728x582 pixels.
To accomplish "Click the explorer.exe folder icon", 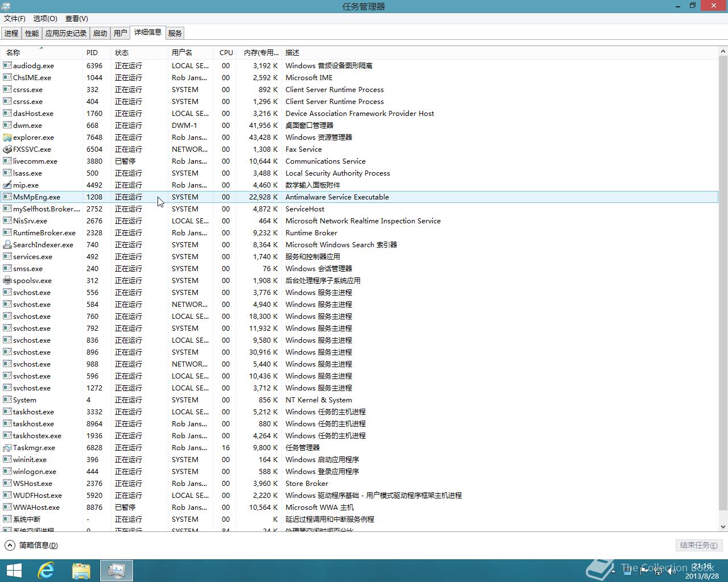I will pos(7,137).
